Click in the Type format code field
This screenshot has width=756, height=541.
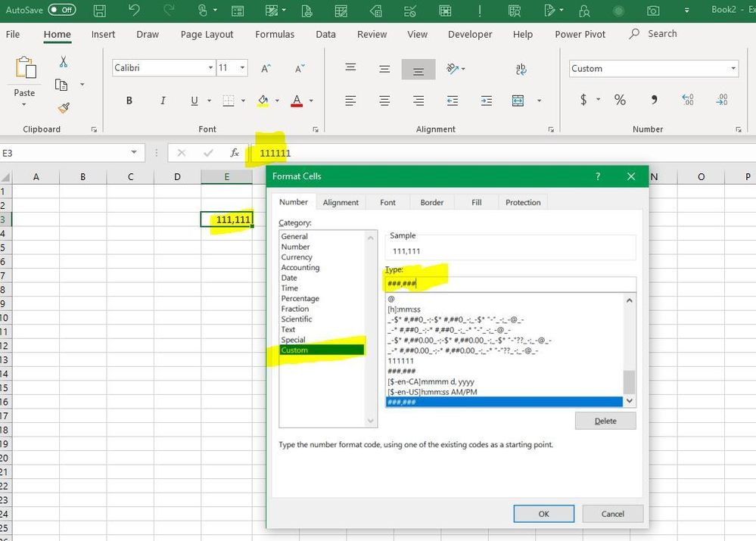pyautogui.click(x=511, y=284)
